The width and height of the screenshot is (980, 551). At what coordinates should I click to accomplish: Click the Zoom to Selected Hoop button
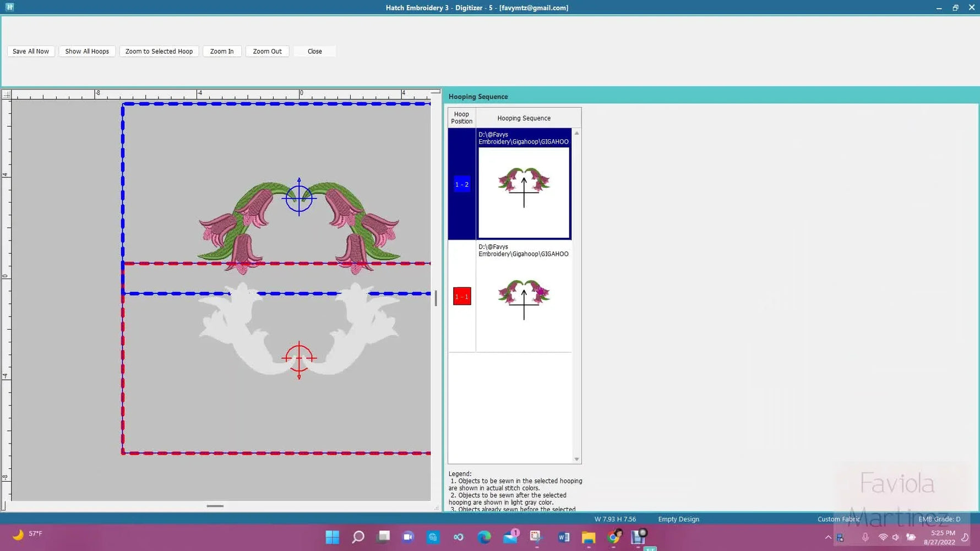159,51
